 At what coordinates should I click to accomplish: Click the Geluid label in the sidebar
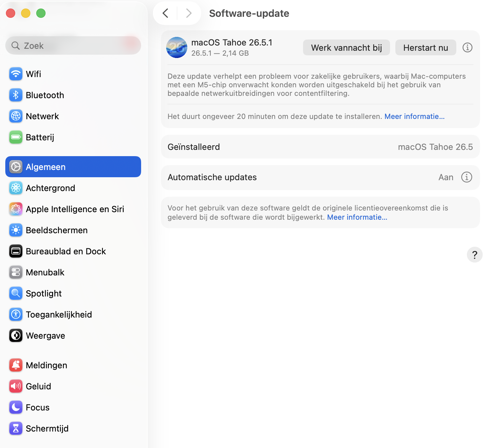[x=38, y=386]
